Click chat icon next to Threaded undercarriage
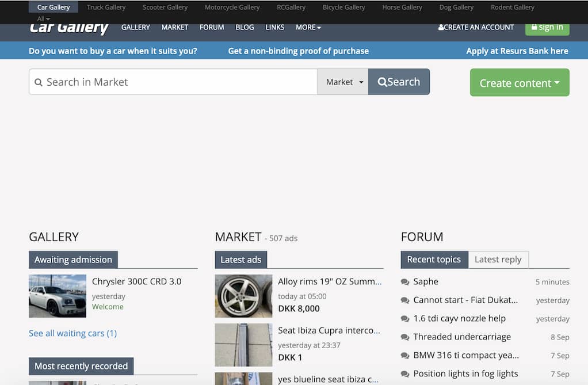The image size is (588, 385). 405,337
